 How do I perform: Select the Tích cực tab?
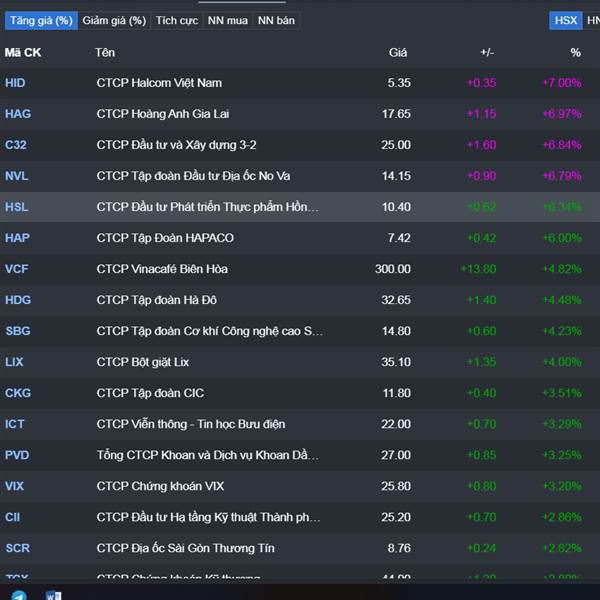pyautogui.click(x=176, y=20)
